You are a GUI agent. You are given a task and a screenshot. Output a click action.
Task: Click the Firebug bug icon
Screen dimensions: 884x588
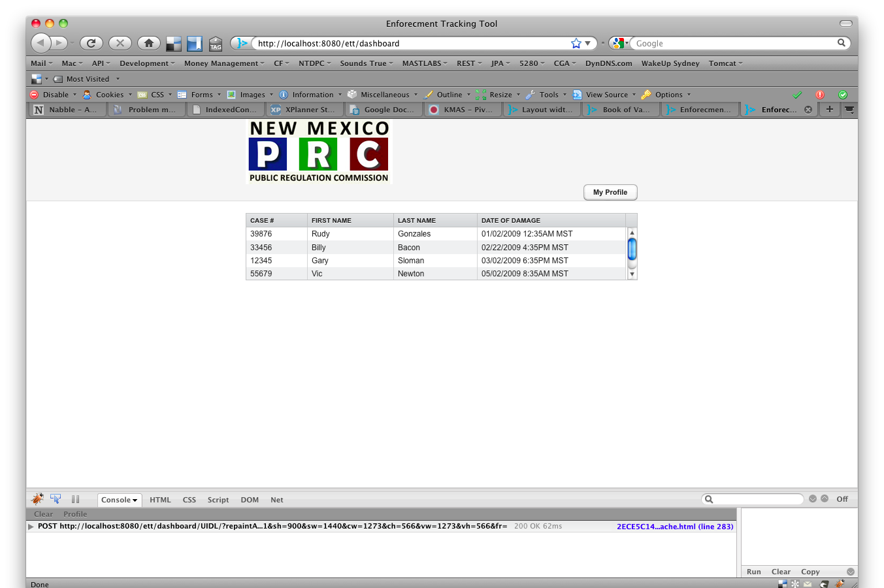[x=37, y=499]
